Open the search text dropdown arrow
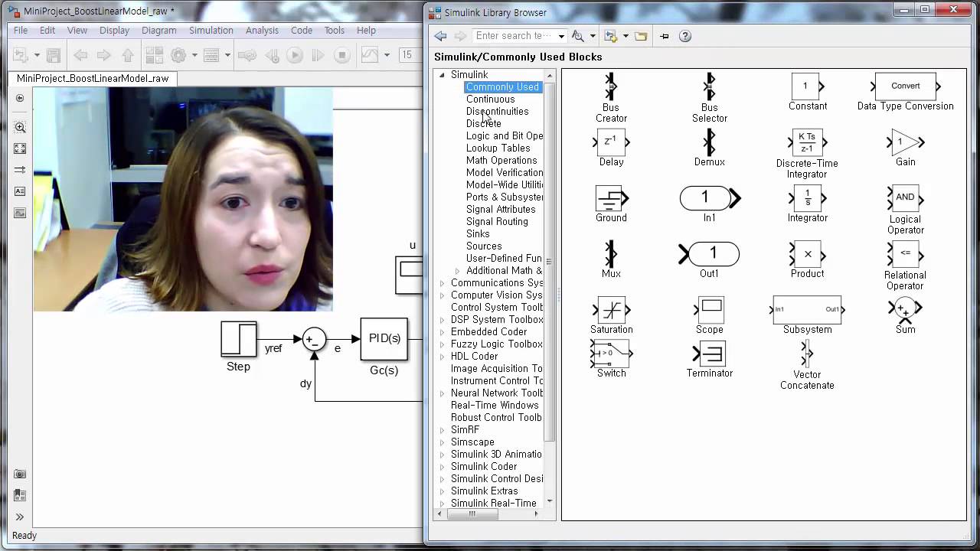This screenshot has height=551, width=980. click(561, 36)
